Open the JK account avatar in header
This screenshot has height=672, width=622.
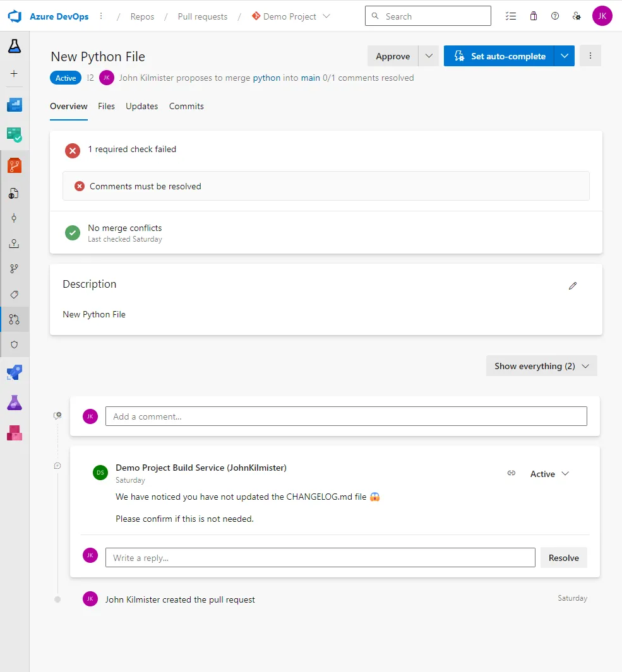point(602,16)
